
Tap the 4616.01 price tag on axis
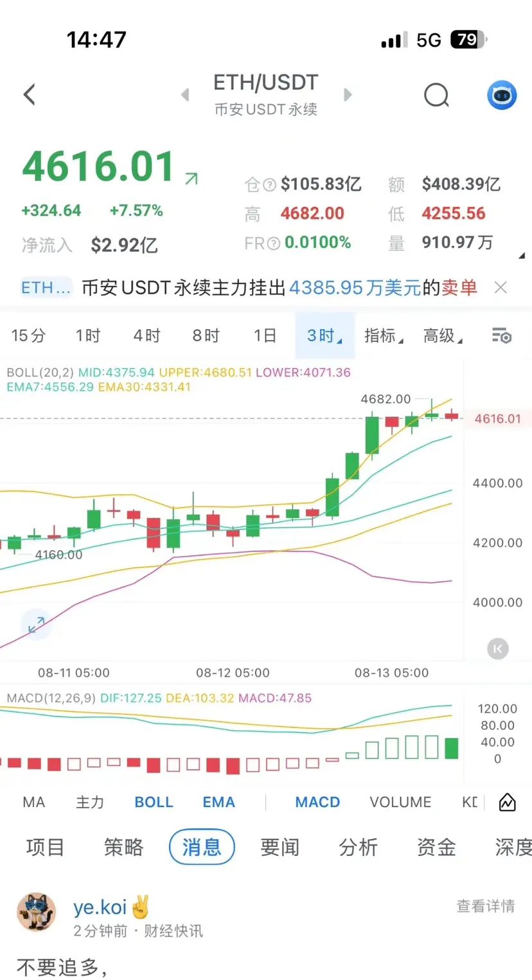[497, 419]
